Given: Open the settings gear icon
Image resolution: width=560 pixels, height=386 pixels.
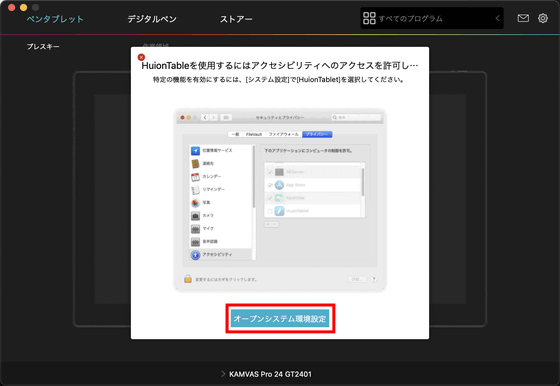Looking at the screenshot, I should 543,18.
